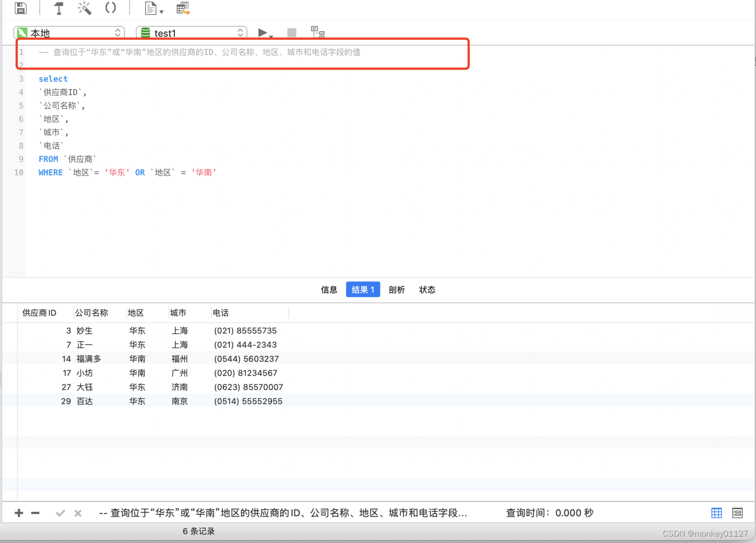Click the FROM keyword in the editor
The height and width of the screenshot is (543, 756).
tap(48, 159)
